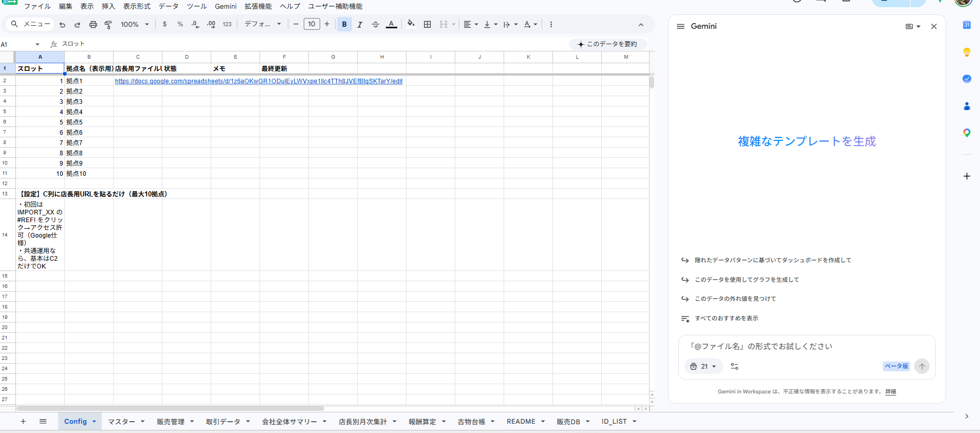
Task: Click the print icon in toolbar
Action: [93, 24]
